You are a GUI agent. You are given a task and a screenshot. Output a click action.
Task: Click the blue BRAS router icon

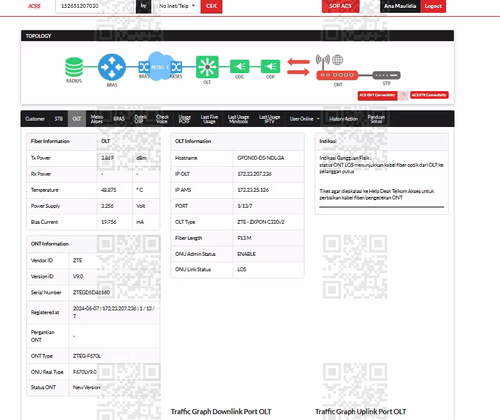[112, 67]
